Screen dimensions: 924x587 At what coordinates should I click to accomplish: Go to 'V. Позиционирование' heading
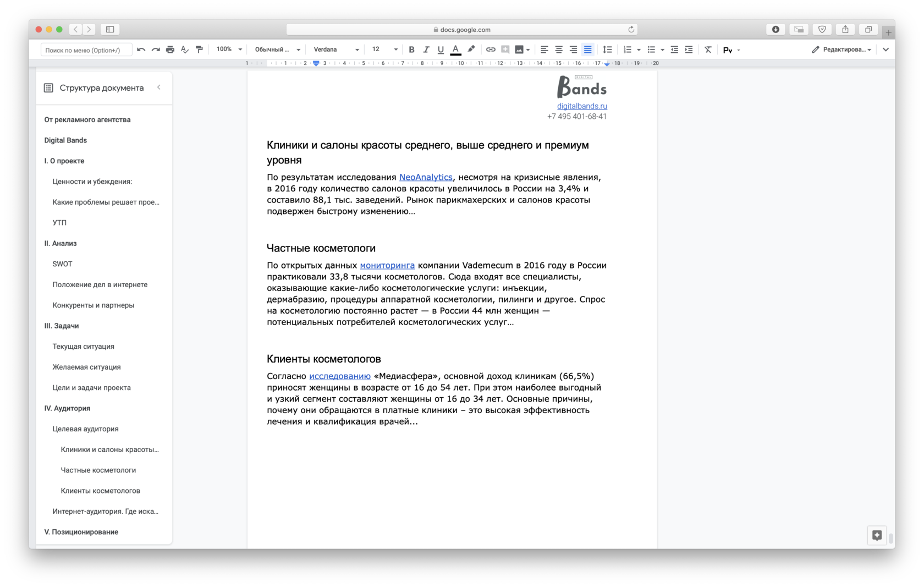tap(81, 532)
